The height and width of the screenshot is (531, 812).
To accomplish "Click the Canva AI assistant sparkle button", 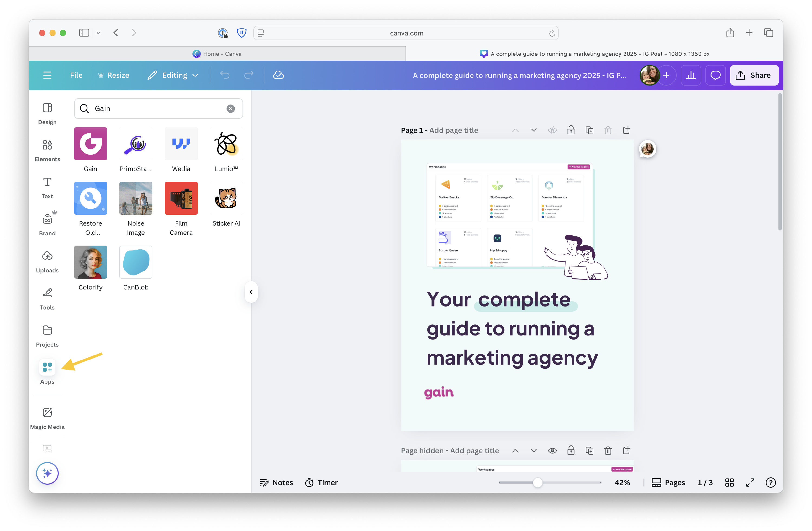I will tap(47, 473).
